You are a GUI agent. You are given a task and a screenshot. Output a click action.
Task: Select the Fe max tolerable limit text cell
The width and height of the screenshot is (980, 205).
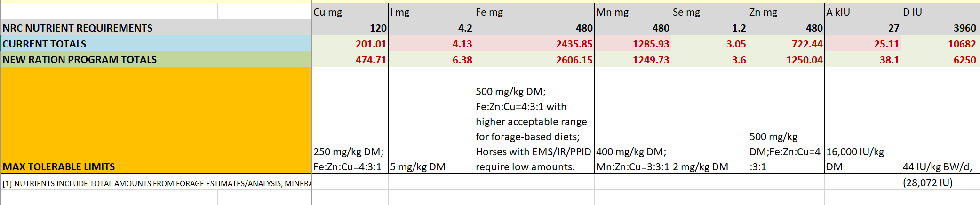[534, 120]
